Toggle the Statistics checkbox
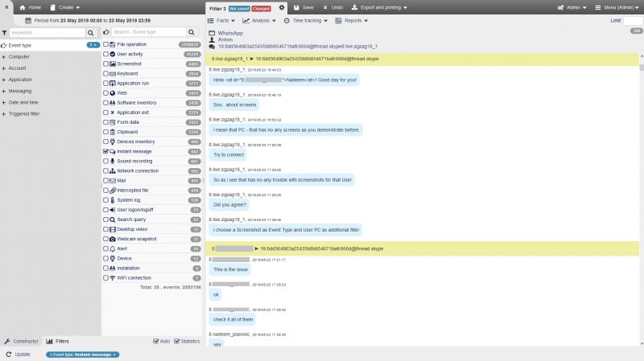 coord(176,341)
